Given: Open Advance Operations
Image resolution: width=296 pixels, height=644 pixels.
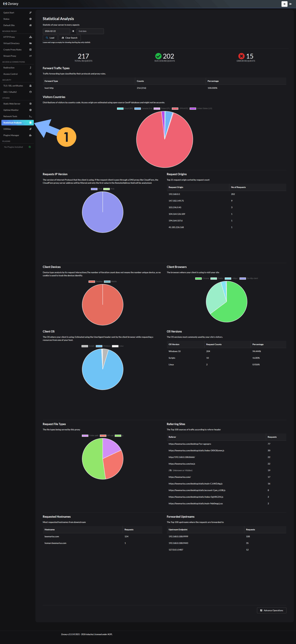Looking at the screenshot, I should (x=271, y=610).
